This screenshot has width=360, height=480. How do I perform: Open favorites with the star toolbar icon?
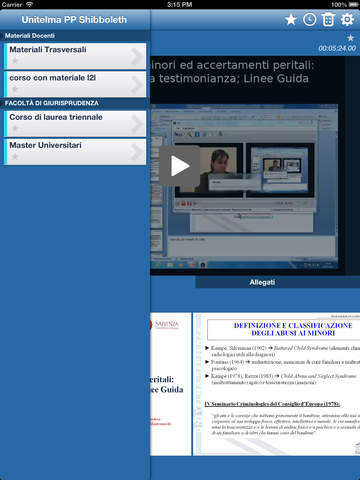click(x=291, y=20)
